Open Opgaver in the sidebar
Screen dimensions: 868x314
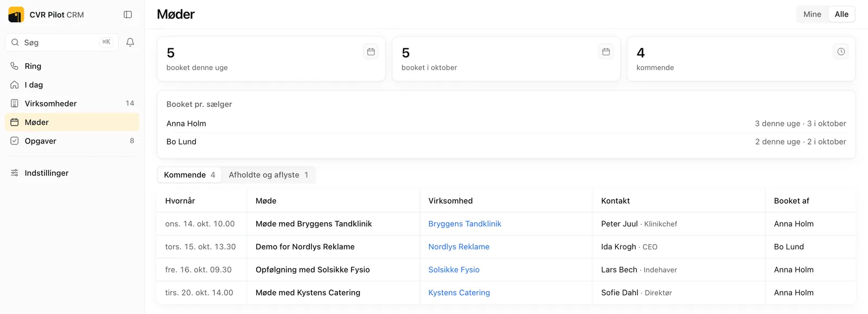coord(72,141)
